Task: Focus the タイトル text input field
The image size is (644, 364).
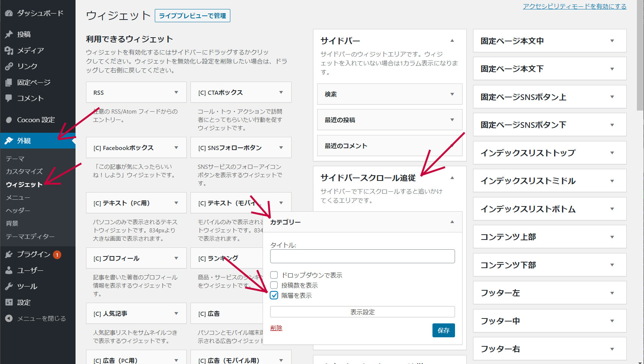Action: coord(362,256)
